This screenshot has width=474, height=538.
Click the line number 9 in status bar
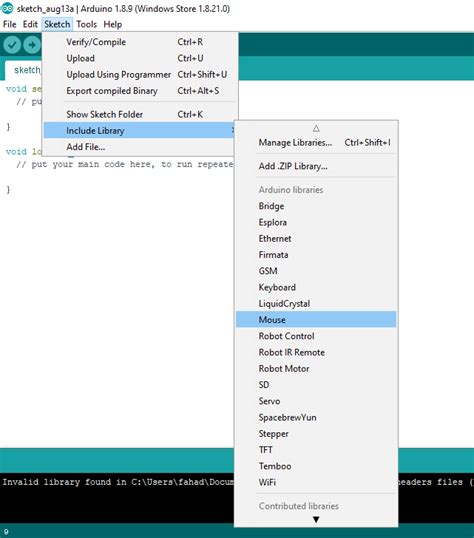point(6,532)
